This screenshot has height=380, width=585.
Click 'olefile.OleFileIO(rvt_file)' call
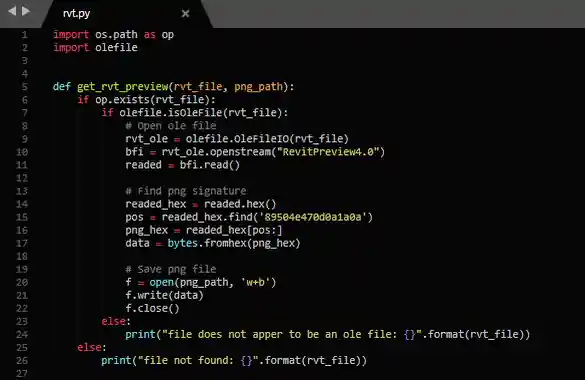pyautogui.click(x=267, y=139)
